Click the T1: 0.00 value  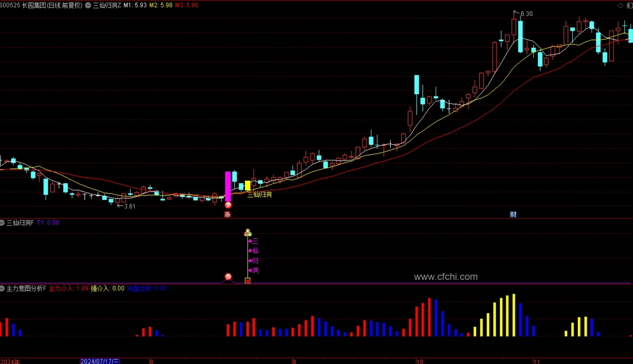pos(48,223)
